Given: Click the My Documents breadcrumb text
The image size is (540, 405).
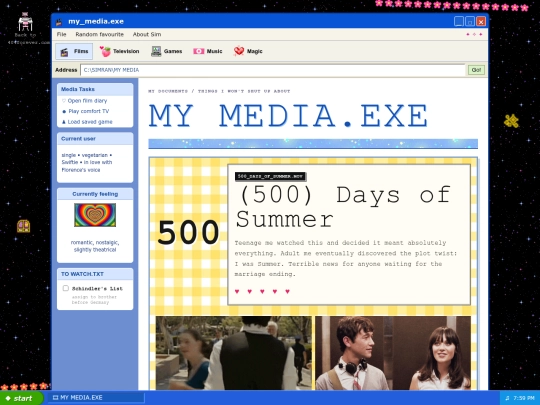Looking at the screenshot, I should click(219, 91).
